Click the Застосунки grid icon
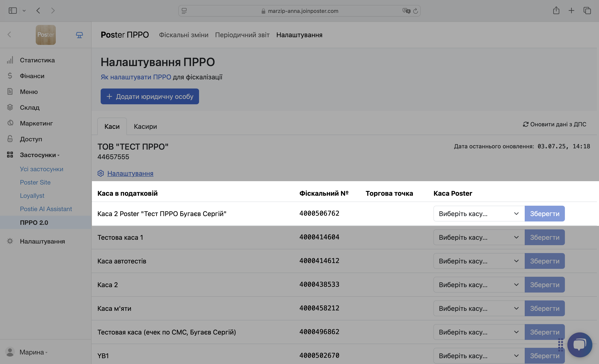This screenshot has width=599, height=364. tap(10, 155)
